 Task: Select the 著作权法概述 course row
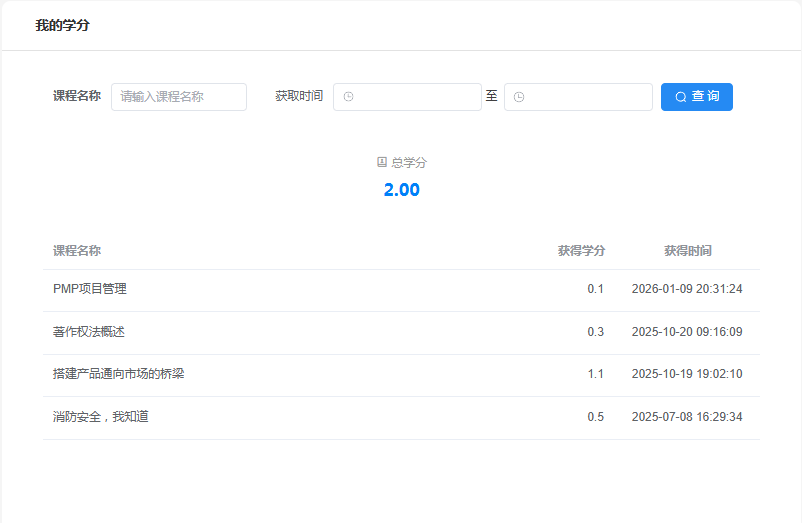(89, 332)
